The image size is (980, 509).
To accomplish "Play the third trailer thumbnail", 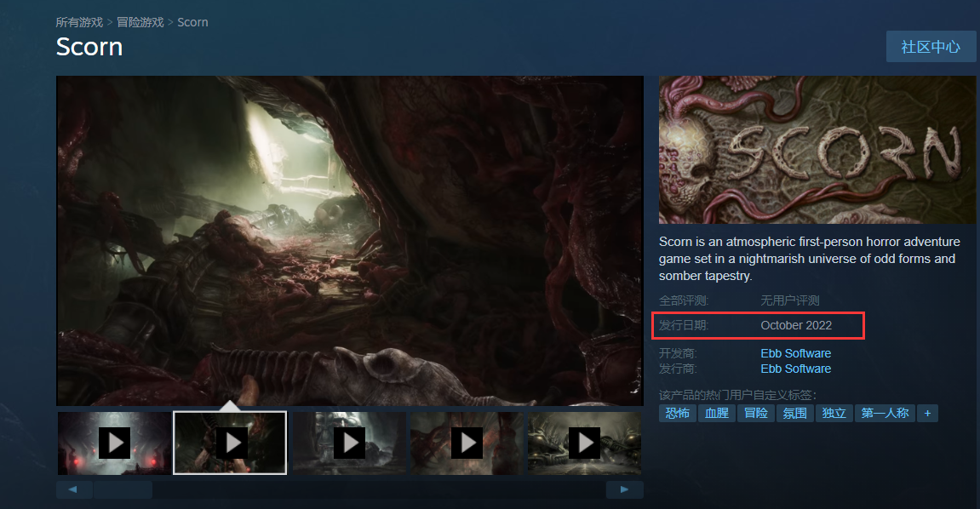I will coord(349,443).
